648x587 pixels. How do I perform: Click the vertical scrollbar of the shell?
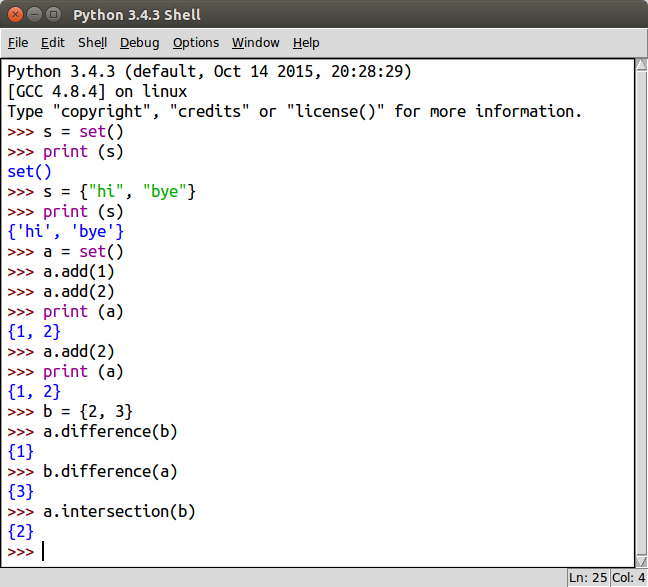639,310
